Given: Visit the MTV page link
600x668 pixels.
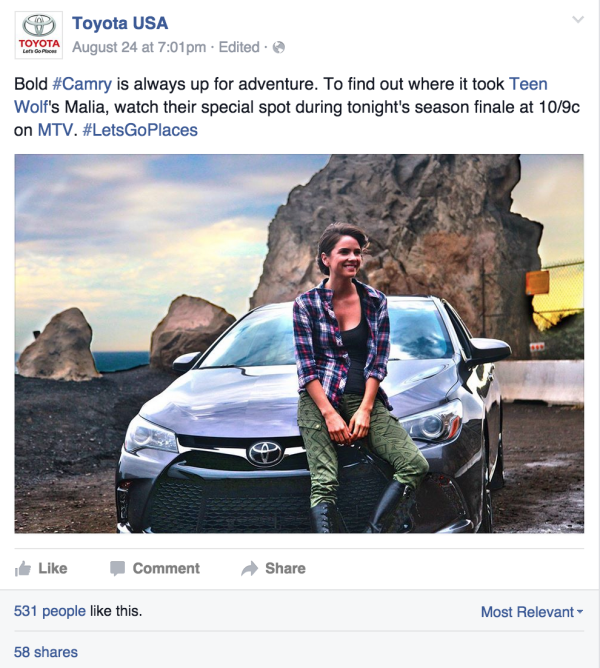Looking at the screenshot, I should pyautogui.click(x=55, y=130).
